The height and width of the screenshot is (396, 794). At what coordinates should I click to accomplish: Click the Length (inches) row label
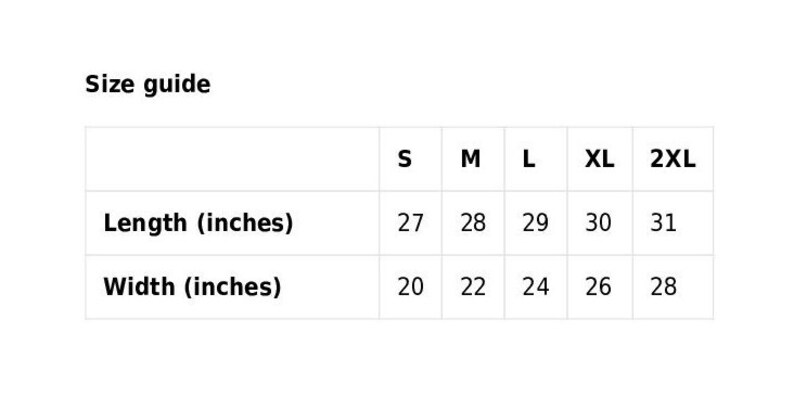[198, 223]
